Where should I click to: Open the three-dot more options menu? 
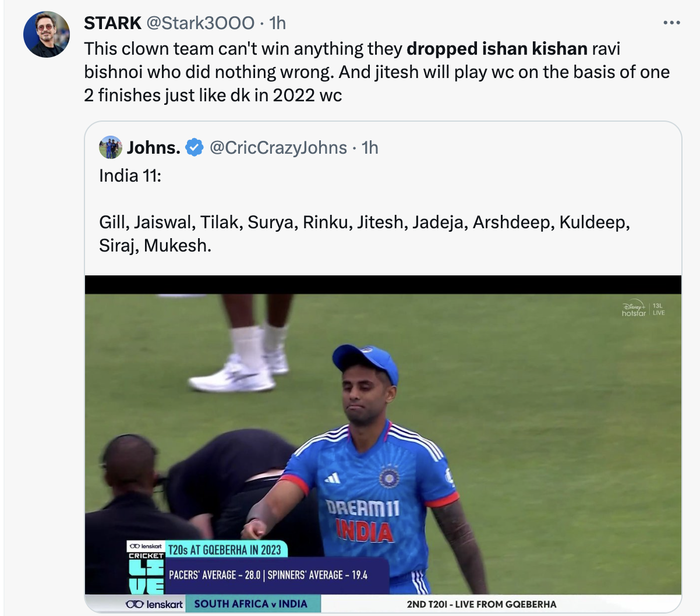pyautogui.click(x=671, y=23)
